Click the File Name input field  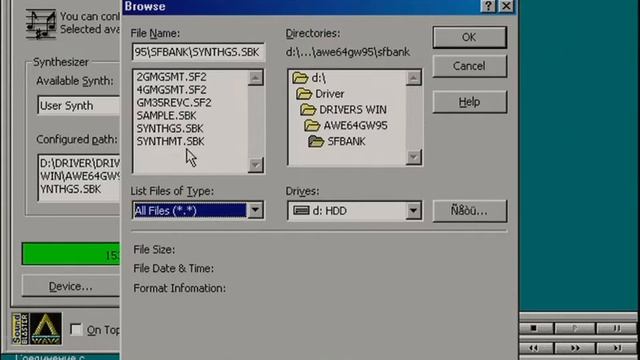tap(198, 52)
